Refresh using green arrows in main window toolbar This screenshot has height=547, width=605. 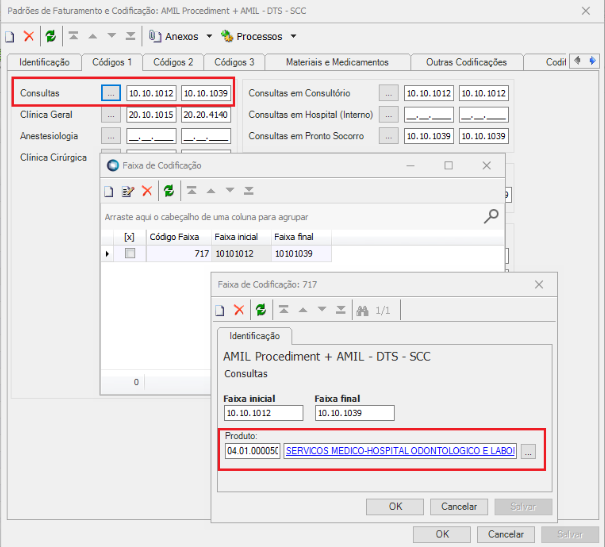51,36
